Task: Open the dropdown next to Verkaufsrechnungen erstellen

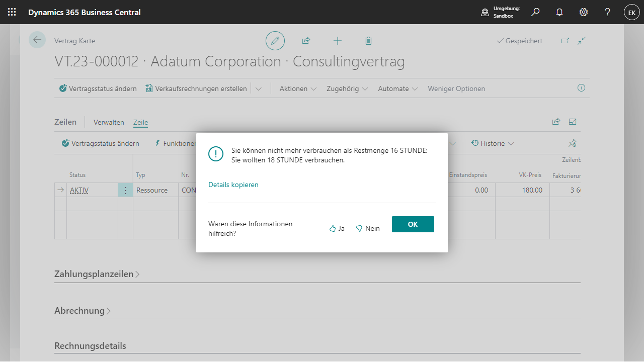Action: click(259, 88)
